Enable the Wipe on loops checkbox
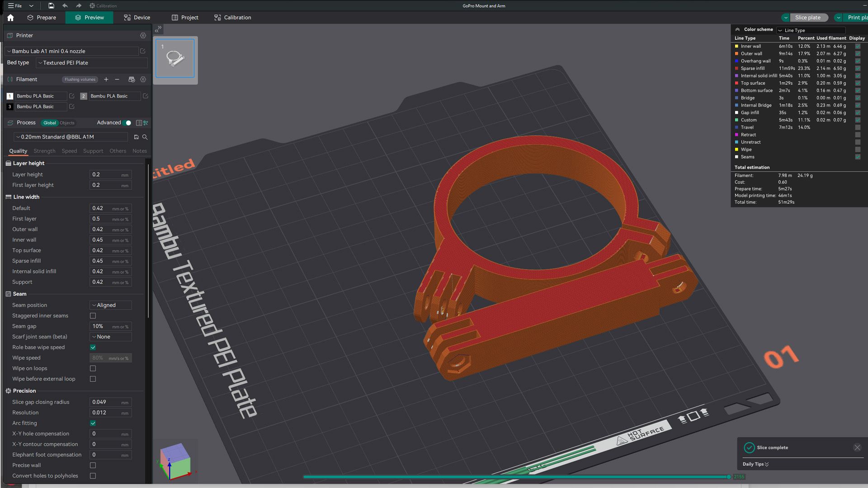 coord(93,368)
